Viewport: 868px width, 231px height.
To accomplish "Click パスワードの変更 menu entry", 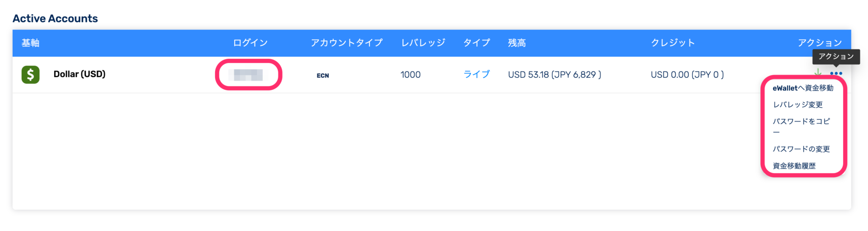I will (801, 149).
